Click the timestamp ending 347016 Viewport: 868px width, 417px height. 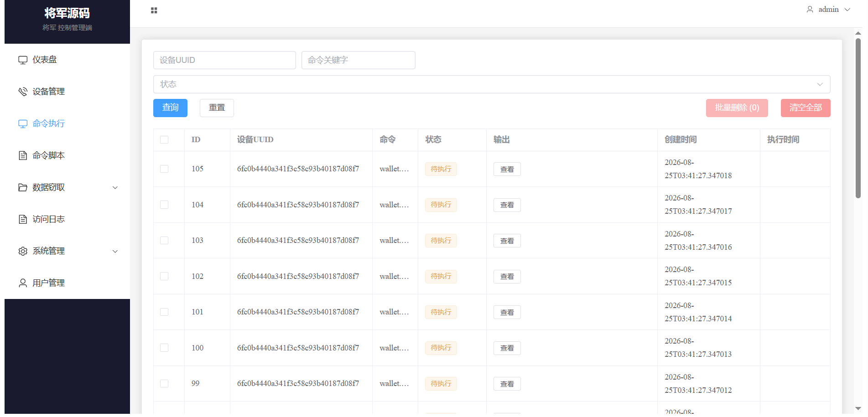pyautogui.click(x=698, y=241)
